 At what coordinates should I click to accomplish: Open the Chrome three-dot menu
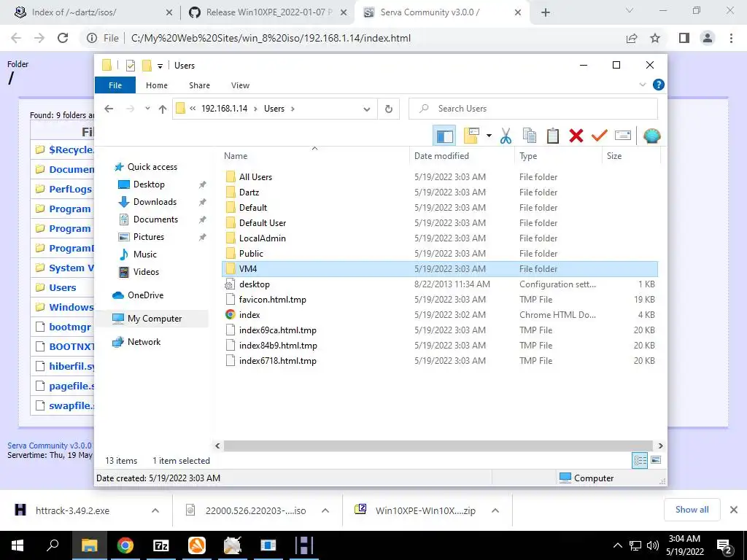pos(731,38)
